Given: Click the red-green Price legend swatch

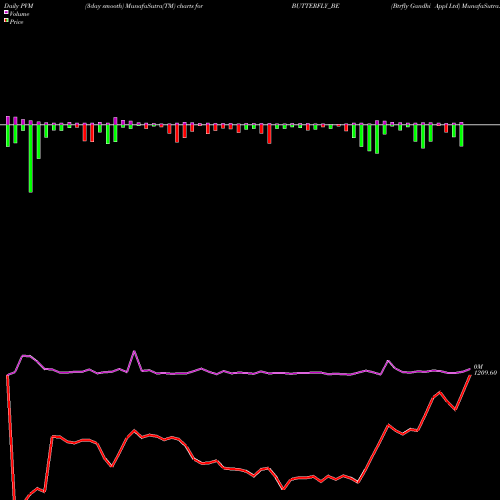Looking at the screenshot, I should click(6, 21).
